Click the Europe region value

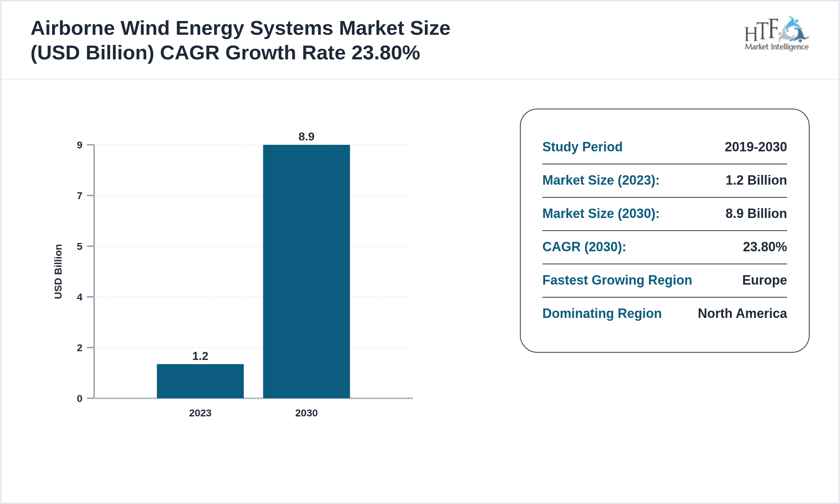click(764, 280)
